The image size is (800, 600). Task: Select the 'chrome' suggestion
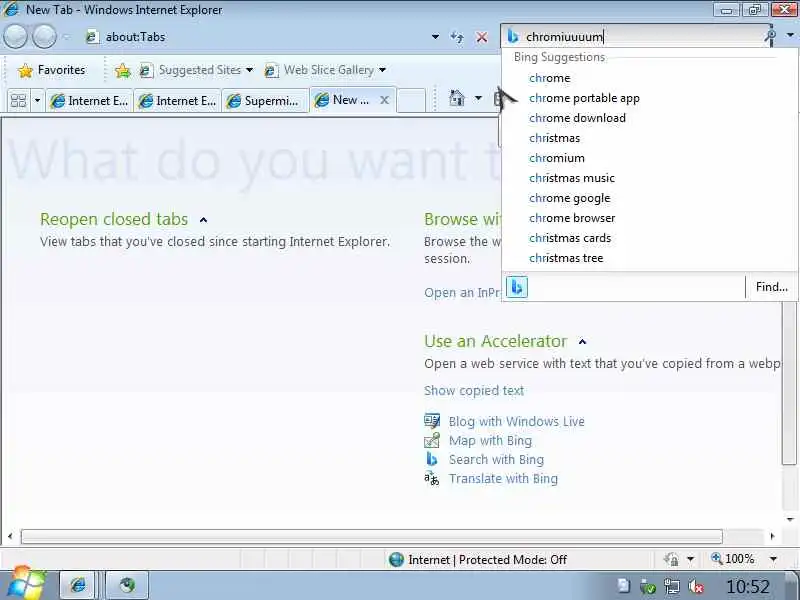[549, 78]
